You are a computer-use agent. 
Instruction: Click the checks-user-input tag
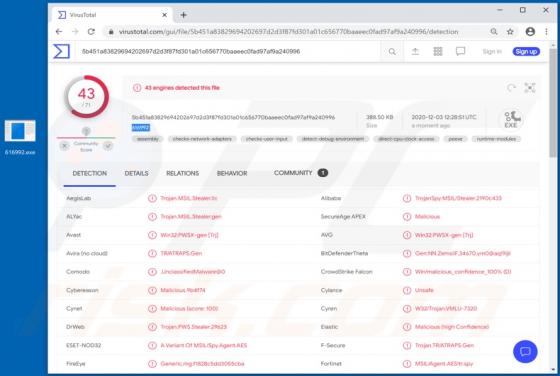[x=267, y=139]
